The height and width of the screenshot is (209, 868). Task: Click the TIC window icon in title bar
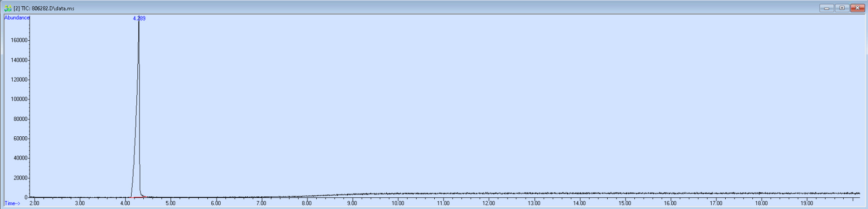point(8,8)
